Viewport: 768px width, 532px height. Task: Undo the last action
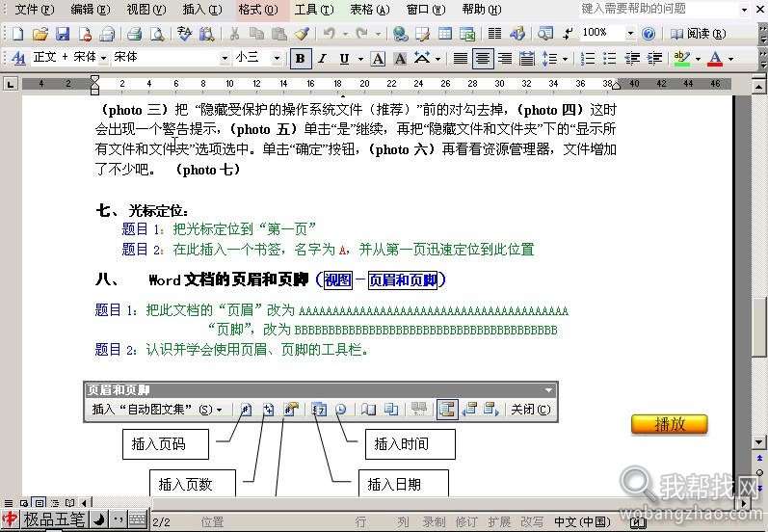click(x=330, y=34)
